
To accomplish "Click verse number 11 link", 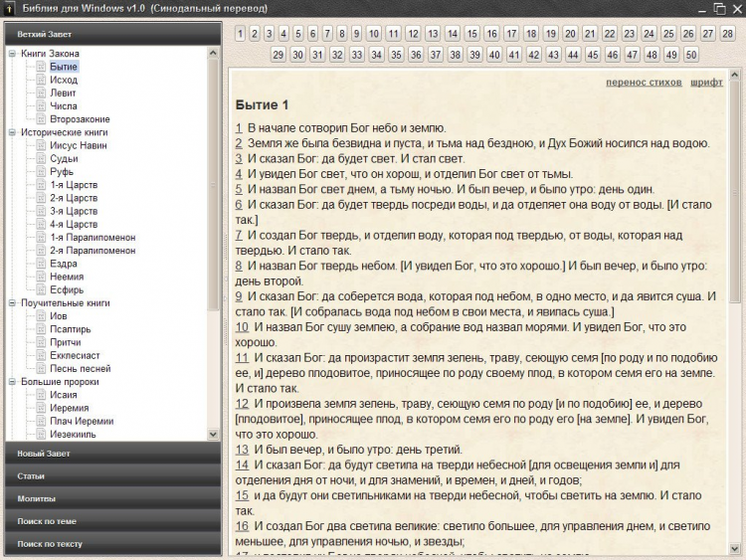I will (242, 358).
